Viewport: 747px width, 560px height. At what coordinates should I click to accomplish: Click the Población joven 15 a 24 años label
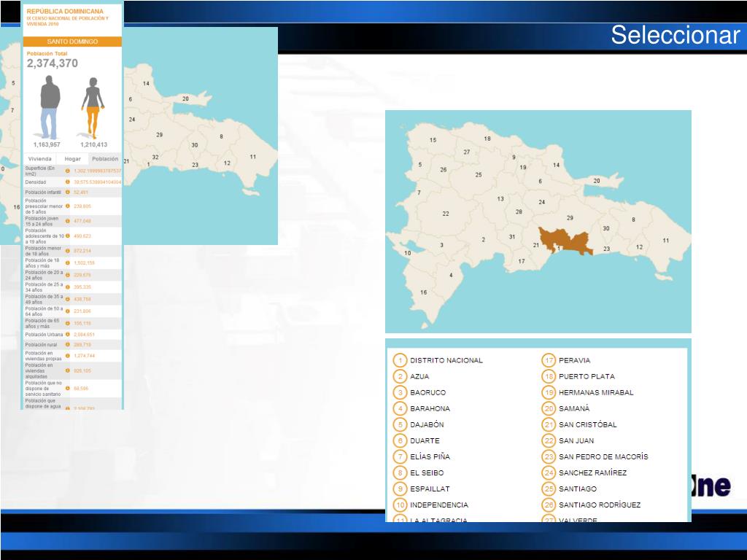pyautogui.click(x=42, y=221)
